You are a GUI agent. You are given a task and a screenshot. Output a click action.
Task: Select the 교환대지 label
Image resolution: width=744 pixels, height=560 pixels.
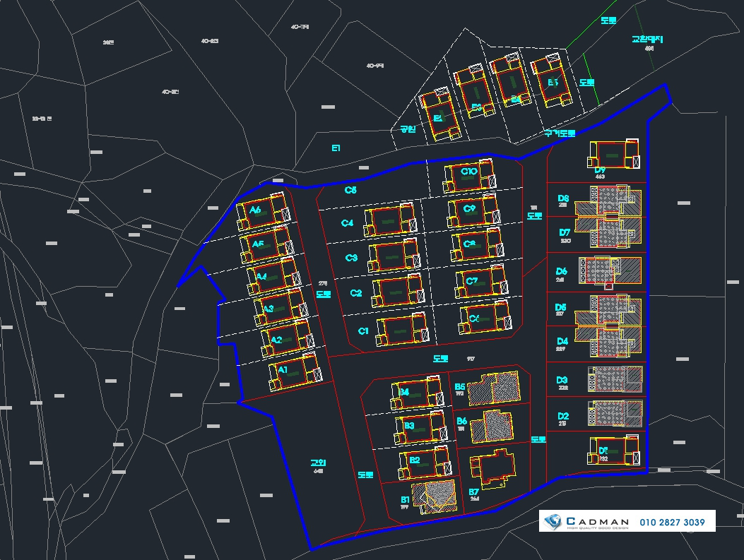pos(647,40)
